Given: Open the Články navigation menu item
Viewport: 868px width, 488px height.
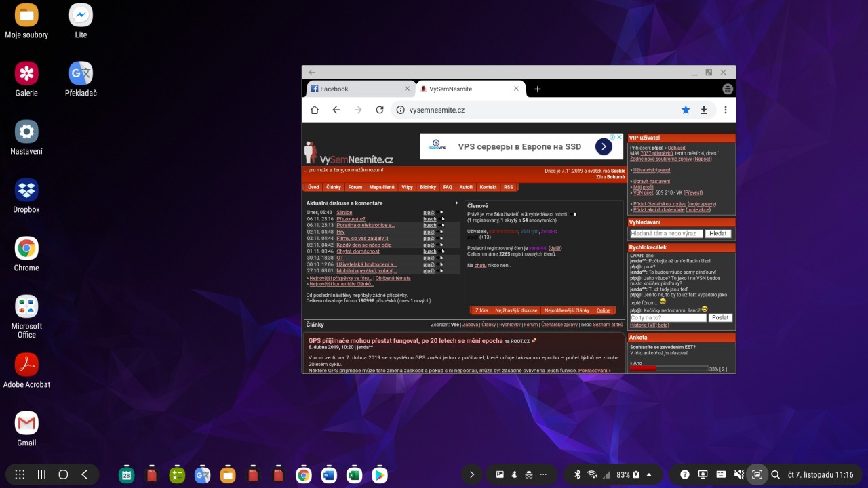Looking at the screenshot, I should [334, 187].
